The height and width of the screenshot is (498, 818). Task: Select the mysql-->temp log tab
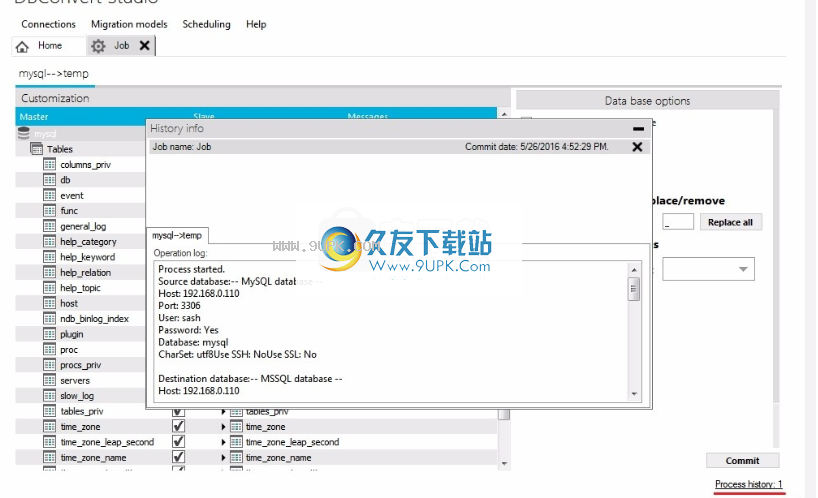pyautogui.click(x=177, y=236)
